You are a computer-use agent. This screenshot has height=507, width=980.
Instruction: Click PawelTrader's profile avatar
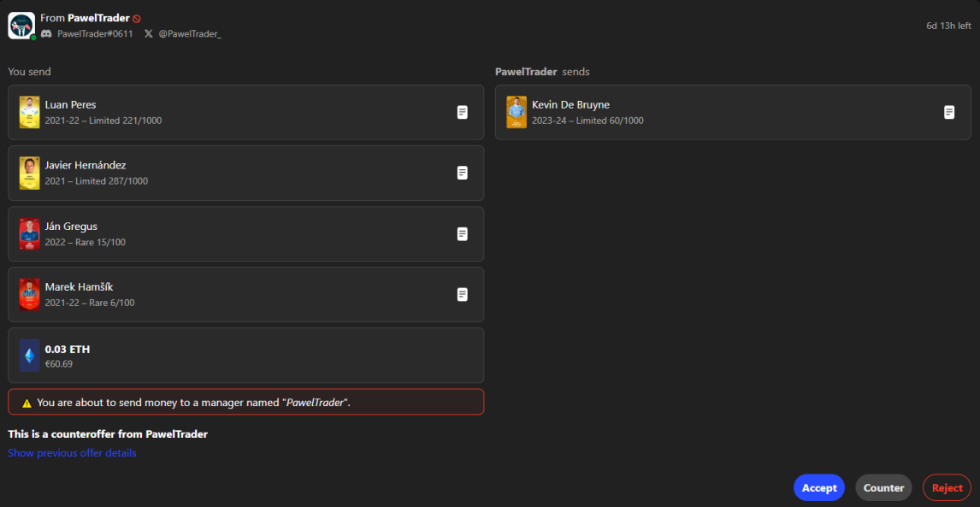click(x=21, y=26)
